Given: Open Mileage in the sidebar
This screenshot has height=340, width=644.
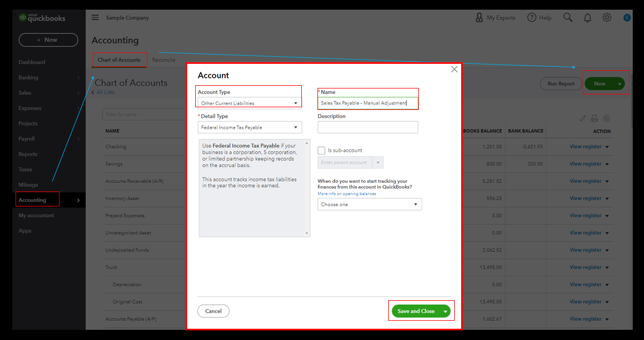Looking at the screenshot, I should 28,185.
